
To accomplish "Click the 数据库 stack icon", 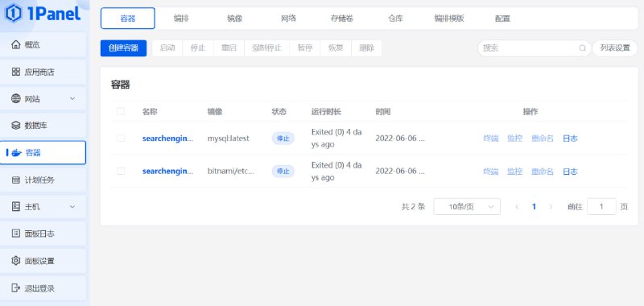I will pyautogui.click(x=15, y=126).
